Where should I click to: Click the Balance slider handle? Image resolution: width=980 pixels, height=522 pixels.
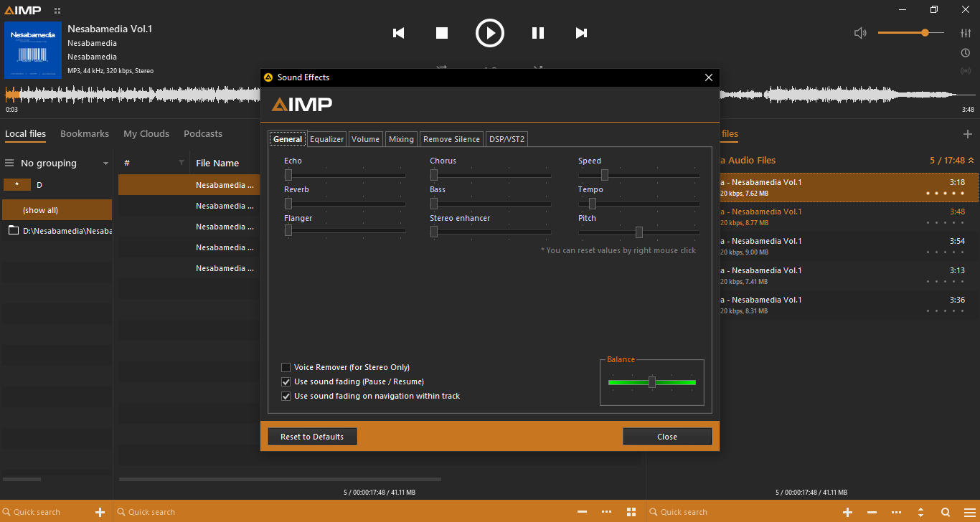[652, 382]
